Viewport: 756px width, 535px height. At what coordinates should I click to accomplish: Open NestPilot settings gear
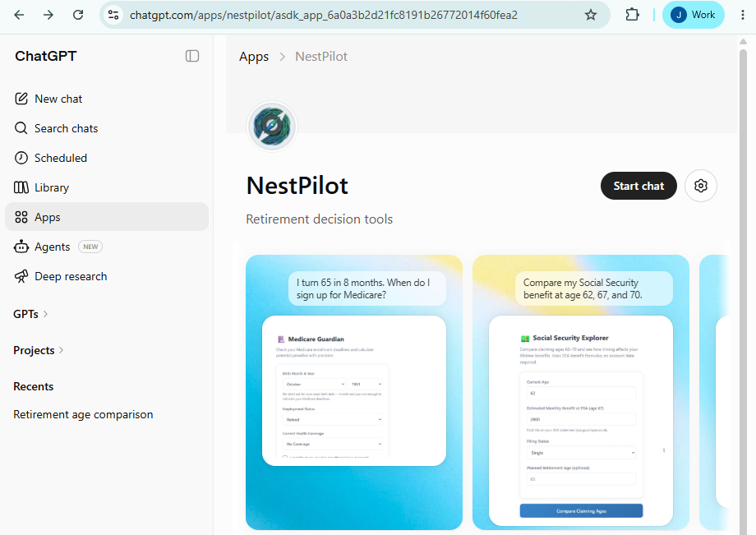click(701, 186)
